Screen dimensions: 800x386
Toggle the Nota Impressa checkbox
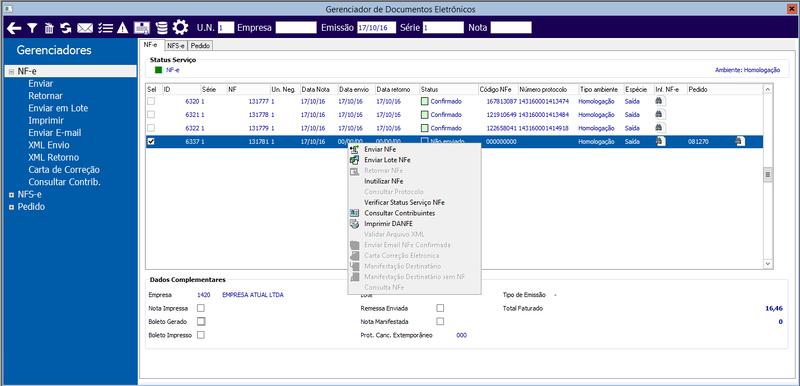(x=201, y=308)
